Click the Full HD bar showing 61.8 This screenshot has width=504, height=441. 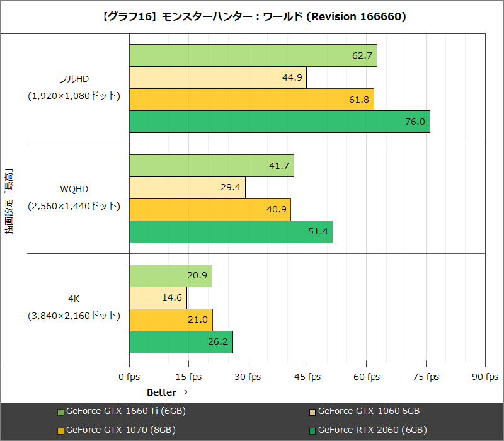(251, 100)
